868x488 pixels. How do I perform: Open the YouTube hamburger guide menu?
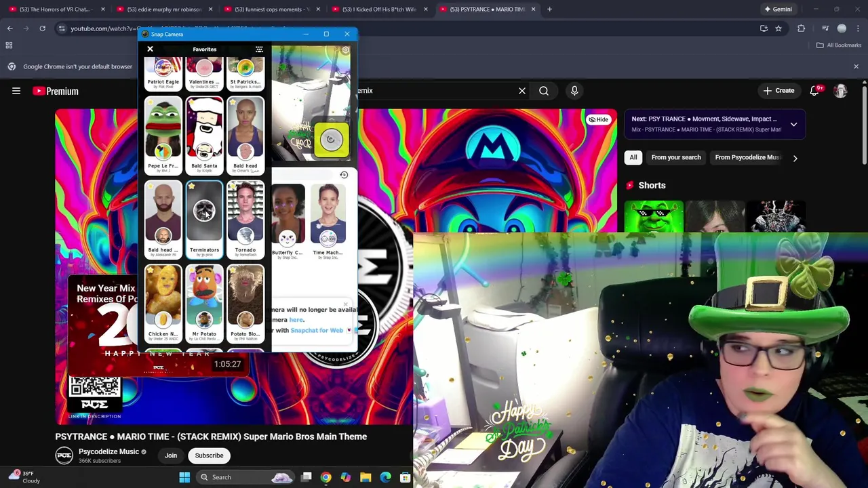point(16,91)
